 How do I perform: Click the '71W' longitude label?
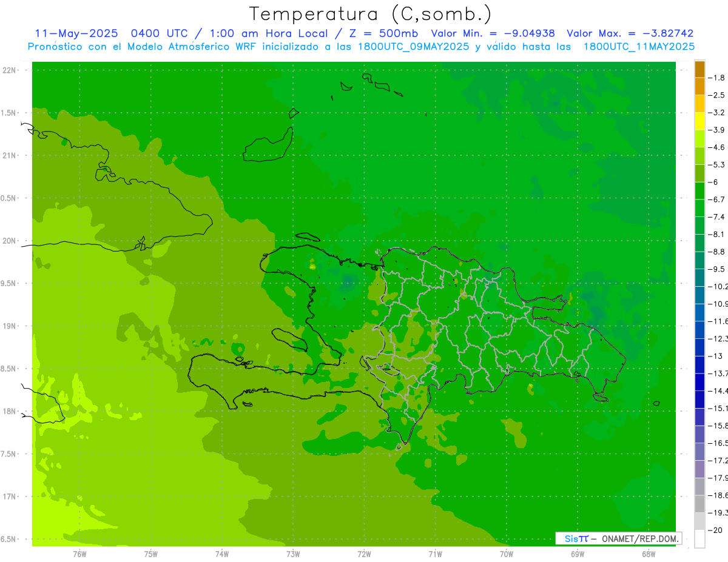(x=435, y=554)
